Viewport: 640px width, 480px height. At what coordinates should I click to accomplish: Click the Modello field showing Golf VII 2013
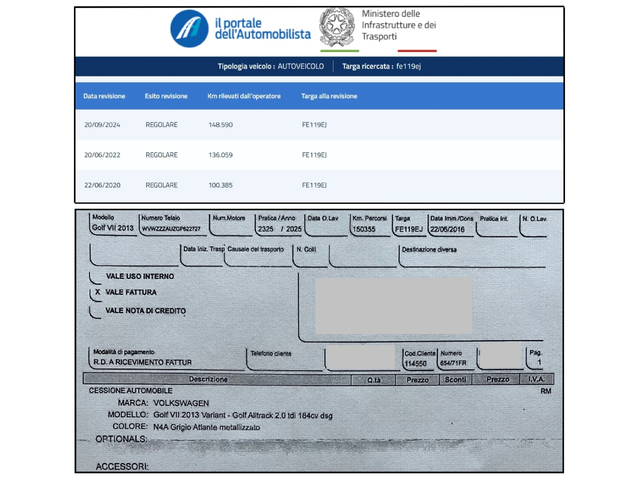(111, 225)
